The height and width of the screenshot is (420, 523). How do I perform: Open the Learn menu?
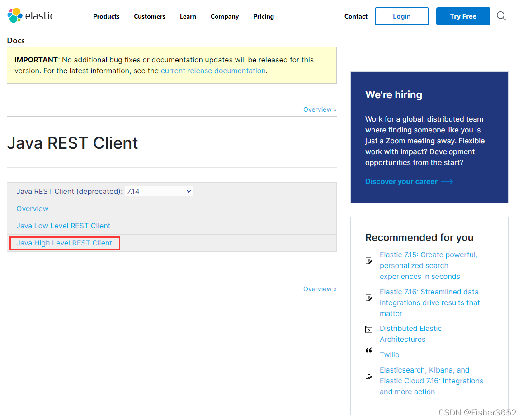click(x=188, y=16)
